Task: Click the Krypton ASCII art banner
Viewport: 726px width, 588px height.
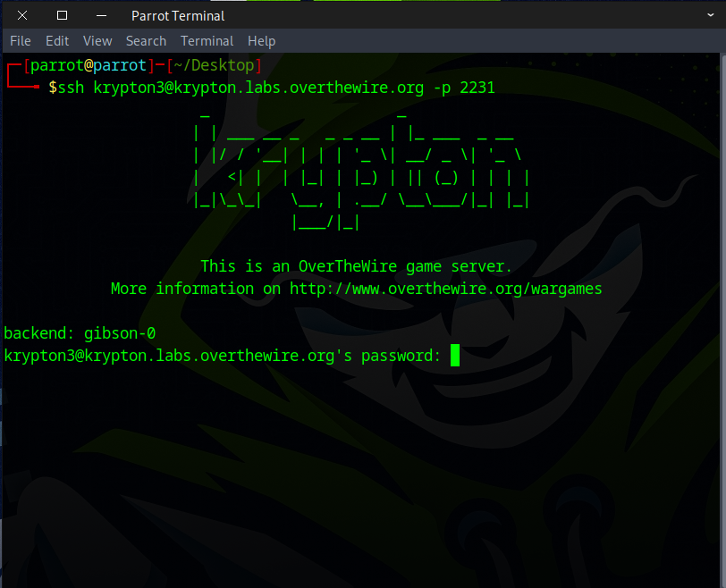Action: 361,170
